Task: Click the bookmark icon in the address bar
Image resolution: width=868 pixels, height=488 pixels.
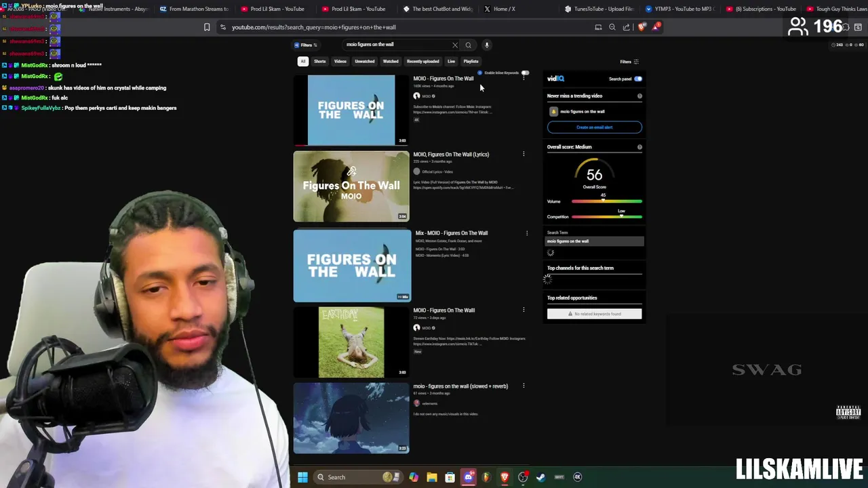Action: pos(207,27)
